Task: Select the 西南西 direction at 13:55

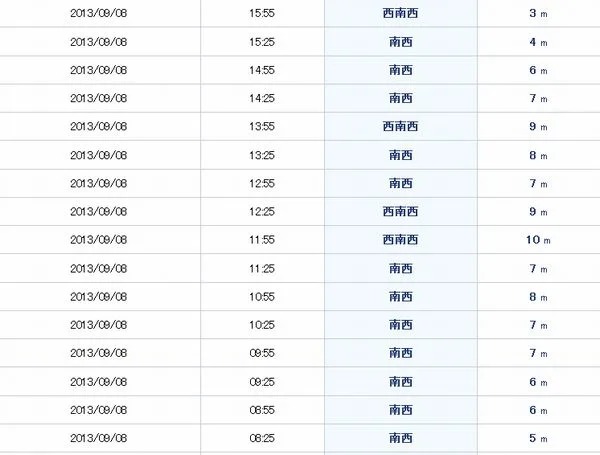Action: (x=400, y=126)
